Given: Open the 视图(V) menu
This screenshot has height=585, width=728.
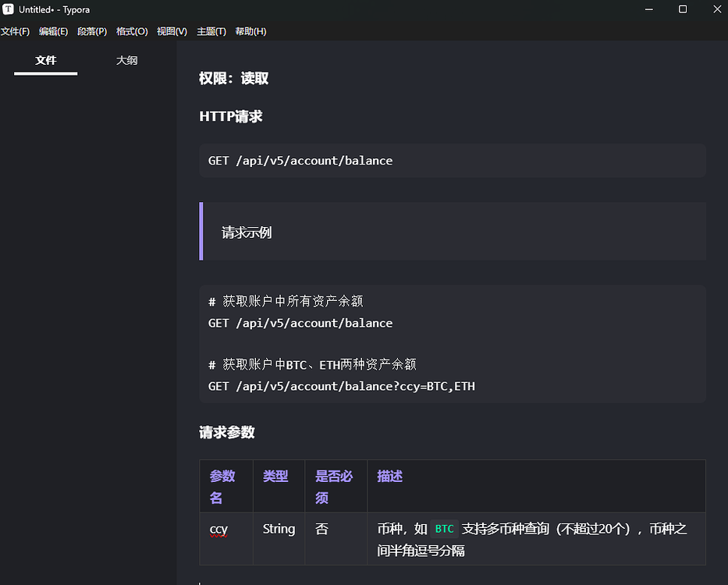Looking at the screenshot, I should click(171, 31).
